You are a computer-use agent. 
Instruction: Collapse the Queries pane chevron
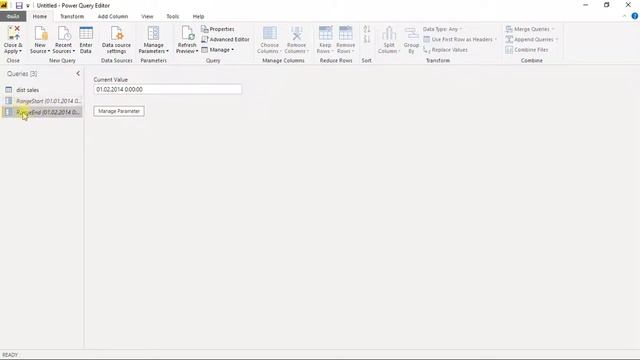(x=78, y=74)
